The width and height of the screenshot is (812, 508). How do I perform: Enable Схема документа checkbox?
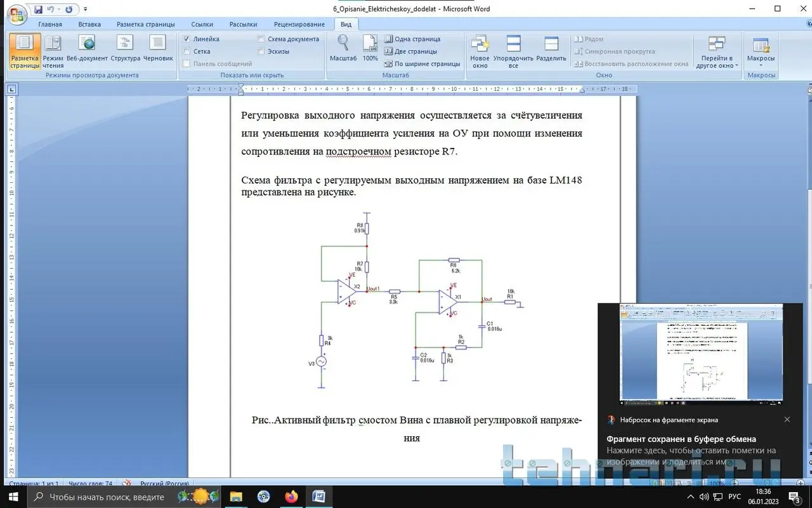tap(261, 39)
